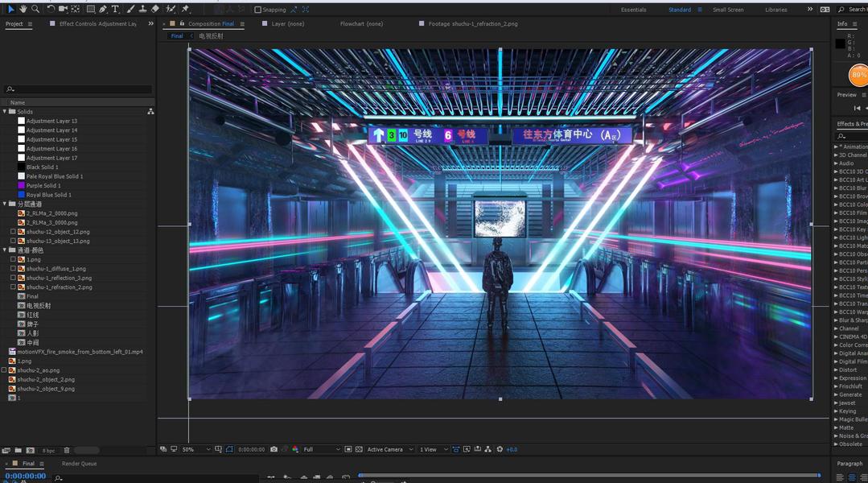
Task: Click the Royal Blue Solid 1 swatch
Action: pos(22,195)
